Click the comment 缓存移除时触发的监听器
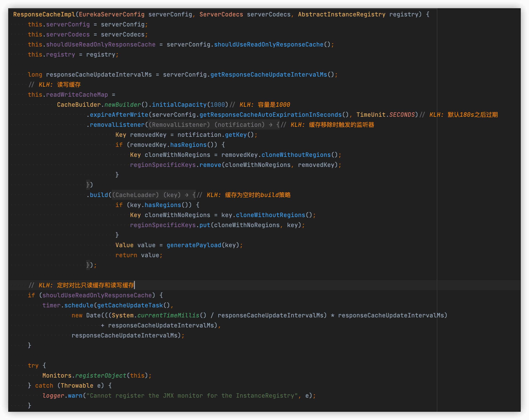Viewport: 529px width, 420px height. (x=342, y=125)
